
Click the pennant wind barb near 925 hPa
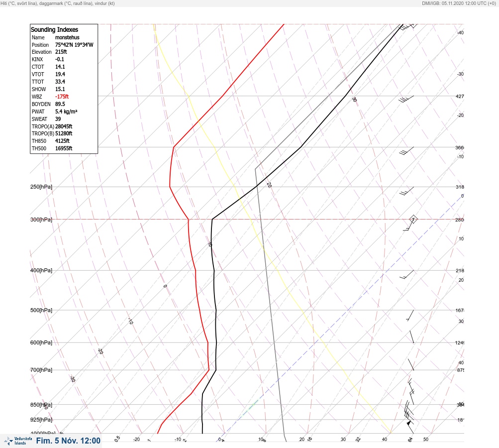click(x=410, y=426)
